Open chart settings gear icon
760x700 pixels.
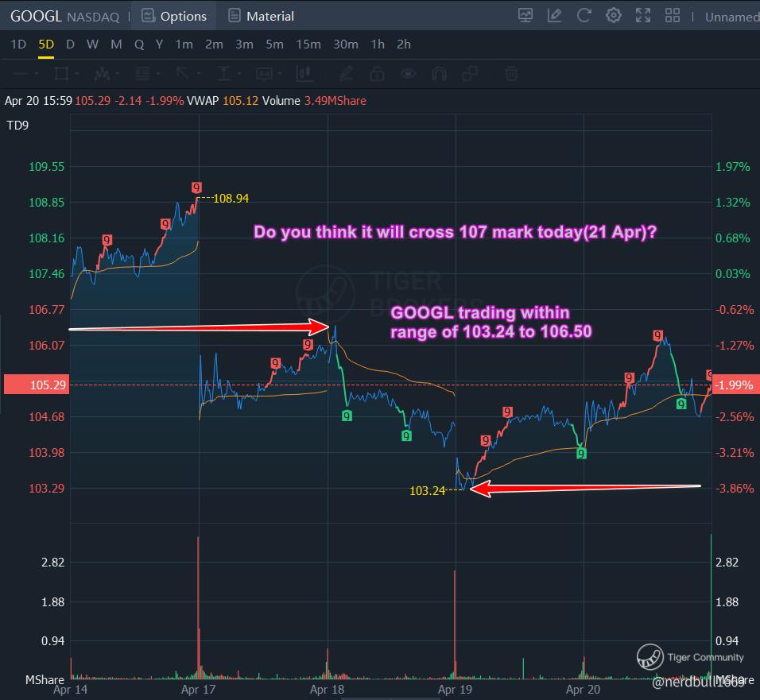click(x=614, y=16)
